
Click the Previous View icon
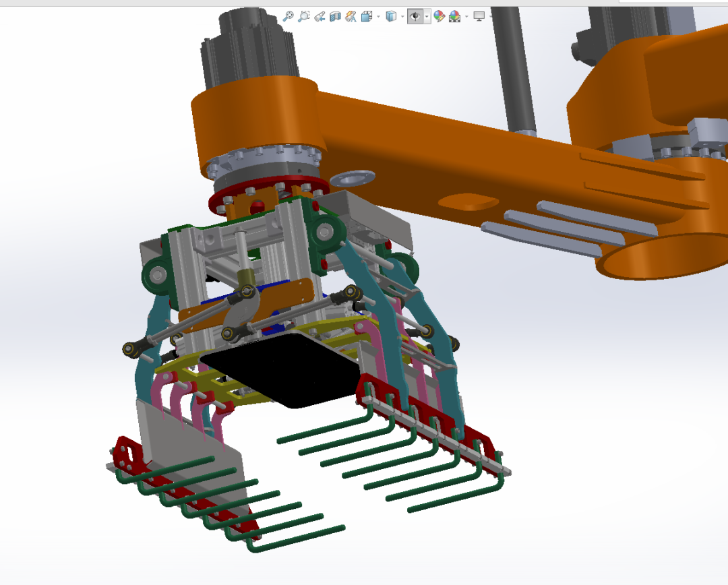coord(320,17)
